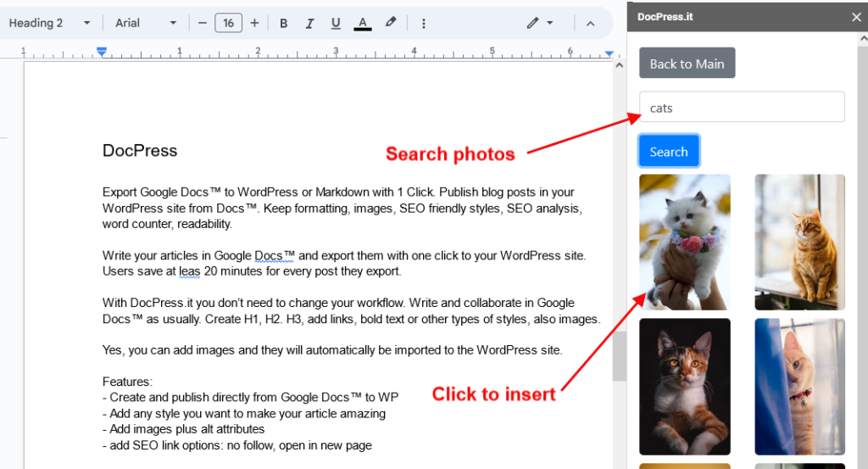Screen dimensions: 868x469
Task: Click the photo search field containing cats
Action: click(742, 107)
